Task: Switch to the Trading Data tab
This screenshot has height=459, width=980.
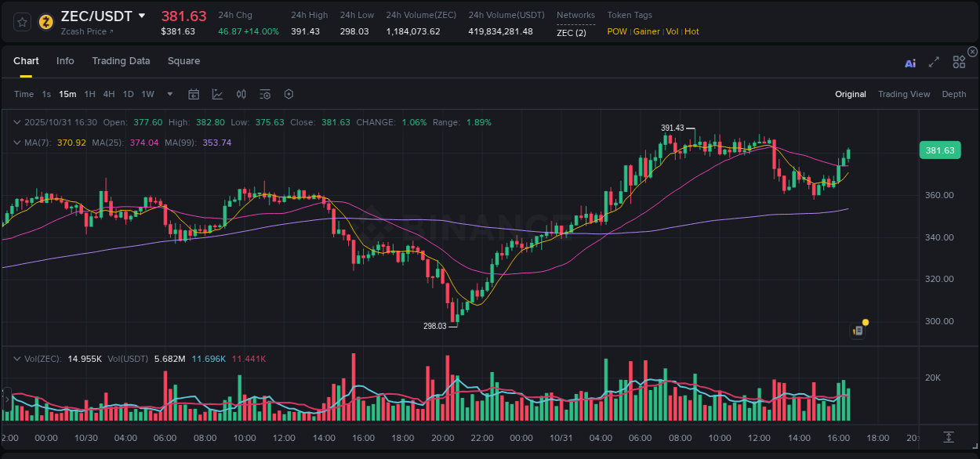Action: click(x=121, y=61)
